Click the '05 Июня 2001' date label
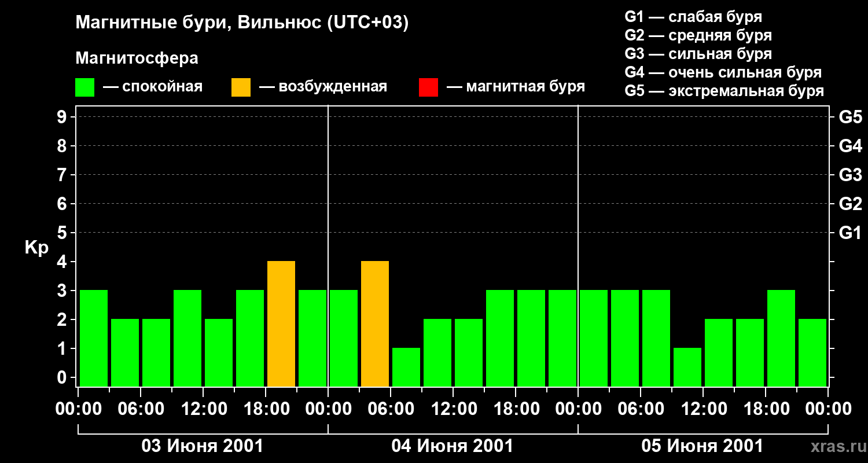 (703, 446)
